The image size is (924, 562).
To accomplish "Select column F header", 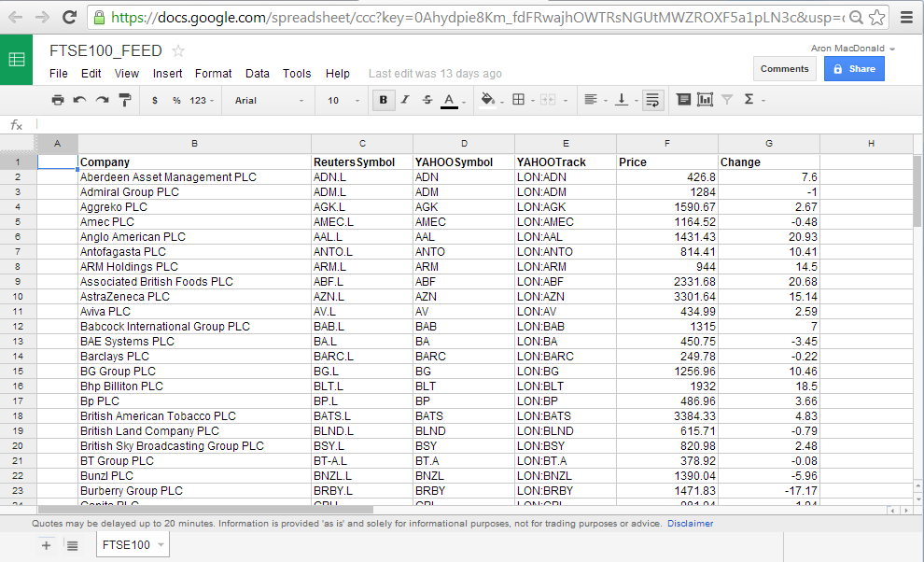I will coord(667,144).
